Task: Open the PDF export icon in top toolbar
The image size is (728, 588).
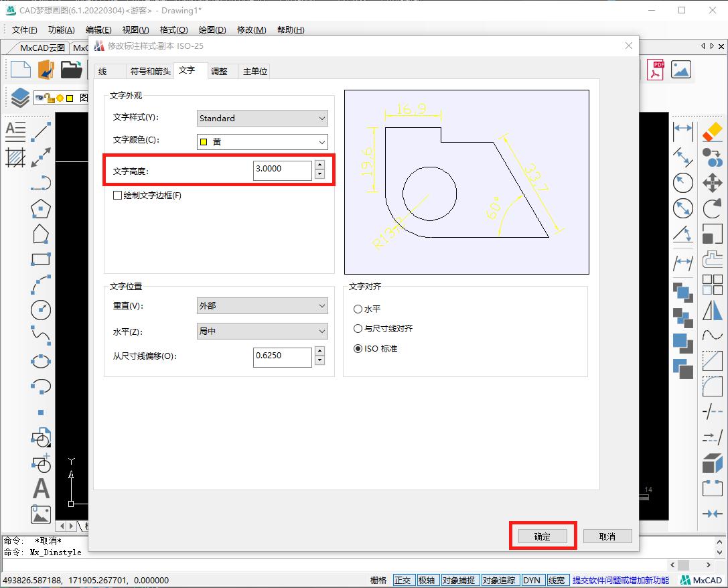Action: tap(654, 69)
